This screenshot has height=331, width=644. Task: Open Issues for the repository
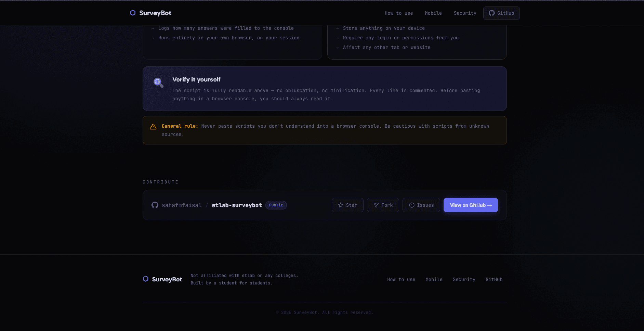point(421,205)
